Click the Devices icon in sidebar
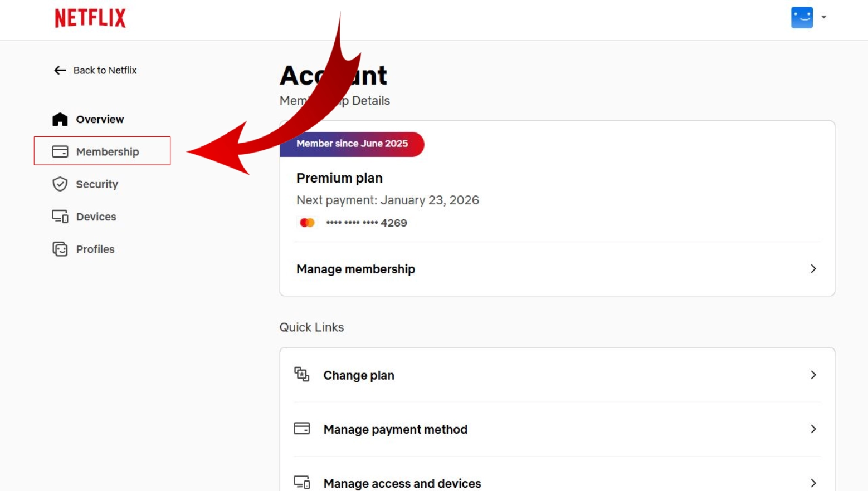The width and height of the screenshot is (868, 491). coord(60,217)
